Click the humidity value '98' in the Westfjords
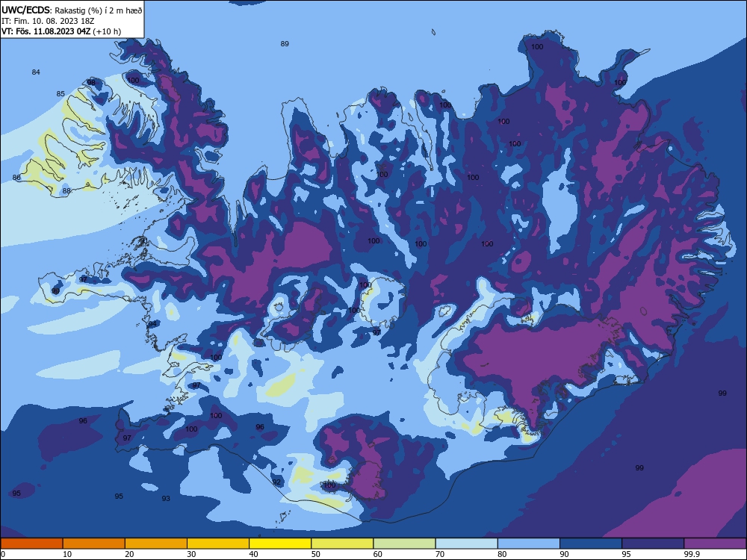Viewport: 747px width, 560px height. (x=91, y=82)
